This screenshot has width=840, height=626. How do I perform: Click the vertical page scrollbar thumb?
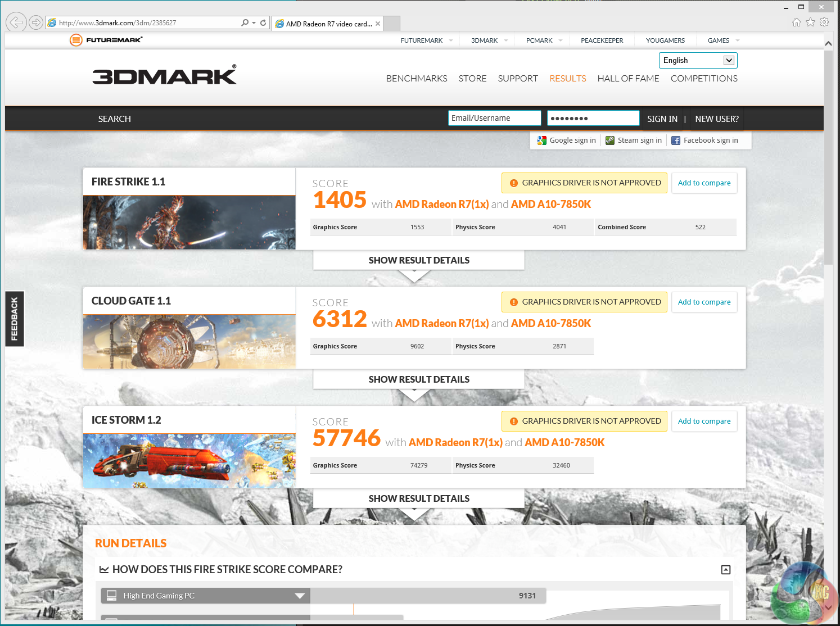(829, 158)
